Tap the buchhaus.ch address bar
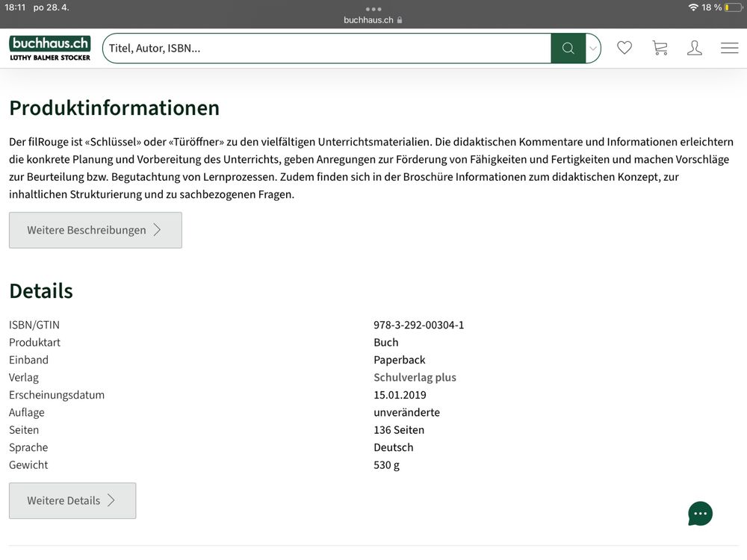The width and height of the screenshot is (747, 560). tap(373, 20)
